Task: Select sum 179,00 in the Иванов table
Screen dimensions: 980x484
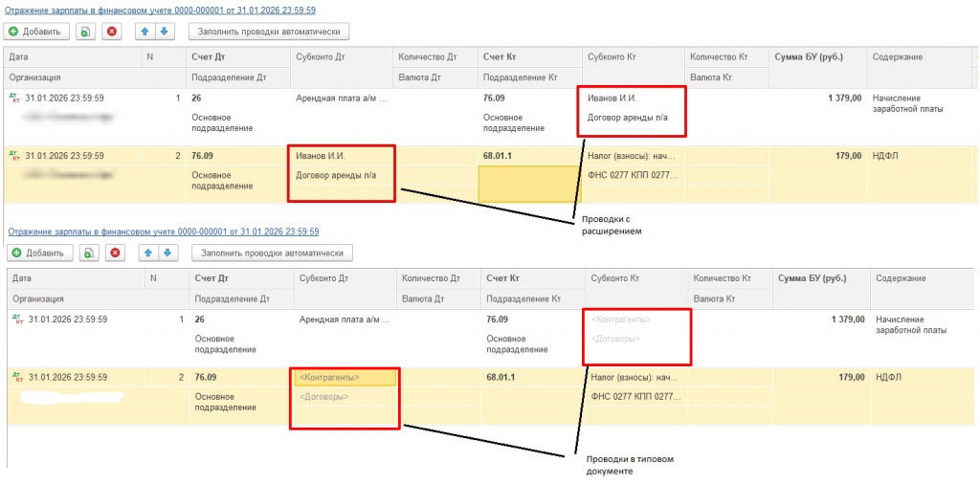Action: click(850, 156)
